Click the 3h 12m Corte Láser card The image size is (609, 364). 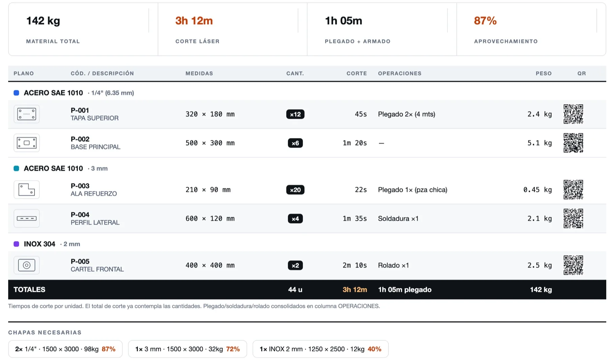coord(232,29)
